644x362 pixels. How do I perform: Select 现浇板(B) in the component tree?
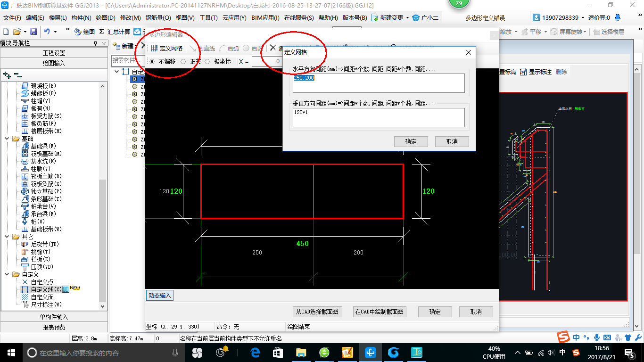[x=43, y=86]
